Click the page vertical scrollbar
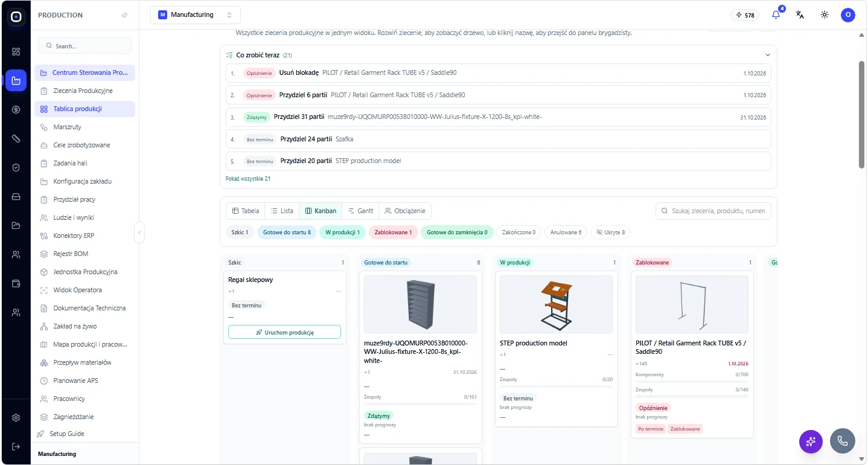This screenshot has width=868, height=465. click(862, 115)
